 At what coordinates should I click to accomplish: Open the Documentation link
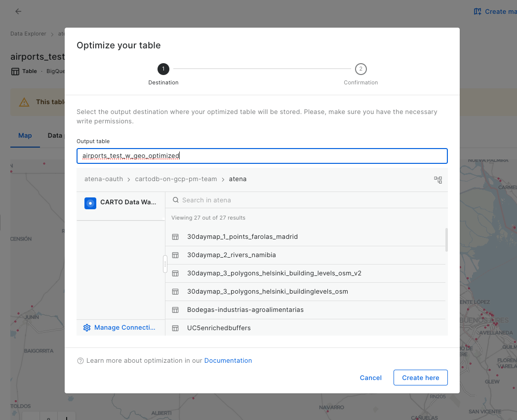pyautogui.click(x=228, y=361)
